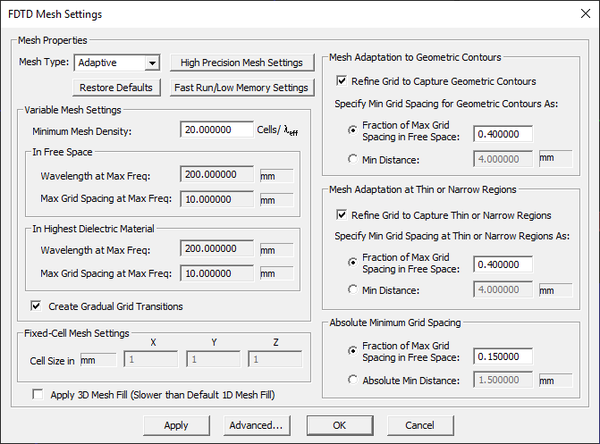Enable Apply 3D Mesh Fill checkbox
Screen dimensions: 600x444
pos(38,395)
